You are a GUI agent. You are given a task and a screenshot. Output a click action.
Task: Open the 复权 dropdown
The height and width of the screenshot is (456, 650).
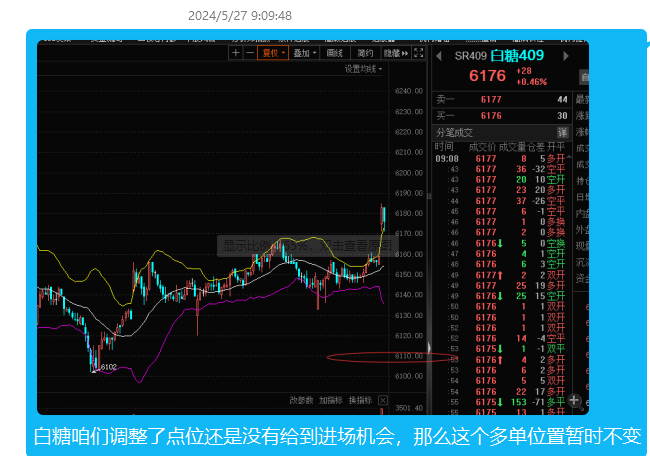click(x=273, y=53)
